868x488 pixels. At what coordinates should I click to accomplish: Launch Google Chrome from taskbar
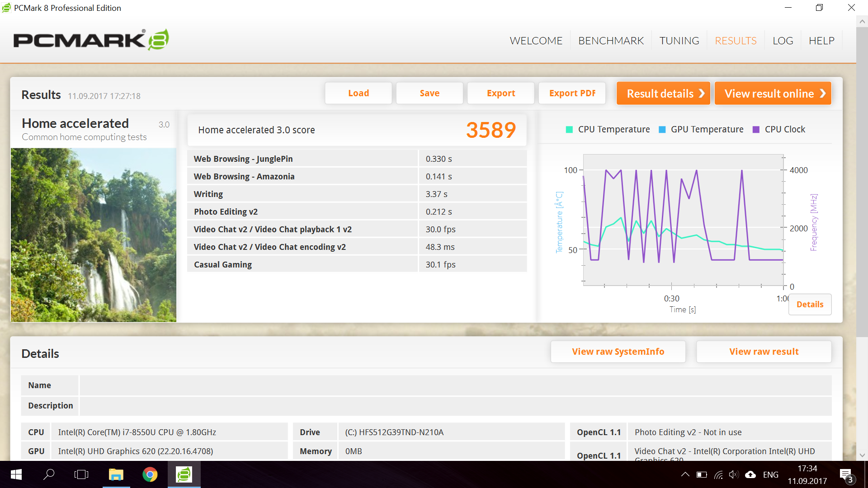coord(150,474)
